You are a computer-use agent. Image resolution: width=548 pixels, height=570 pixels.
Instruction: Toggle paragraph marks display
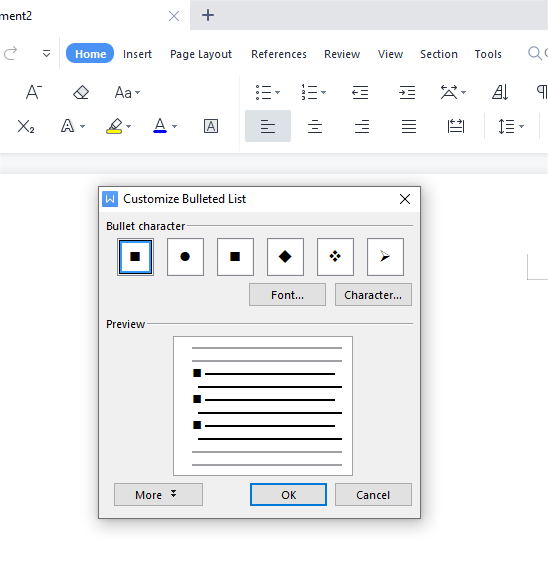(x=542, y=92)
